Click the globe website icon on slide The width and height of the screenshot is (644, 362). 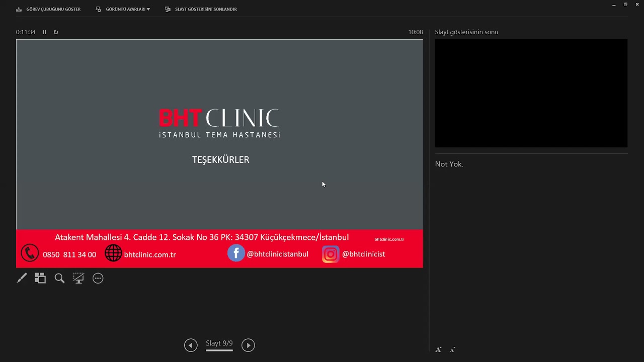113,253
